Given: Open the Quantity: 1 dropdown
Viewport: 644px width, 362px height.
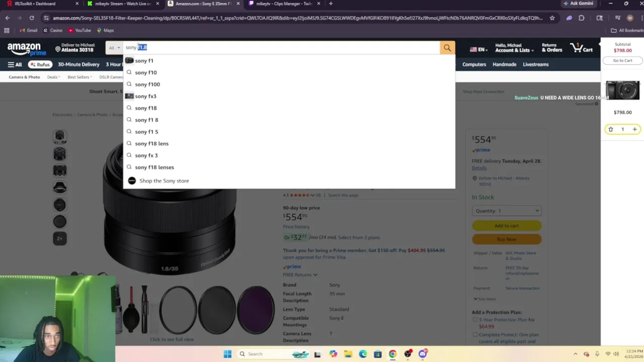Looking at the screenshot, I should coord(507,211).
